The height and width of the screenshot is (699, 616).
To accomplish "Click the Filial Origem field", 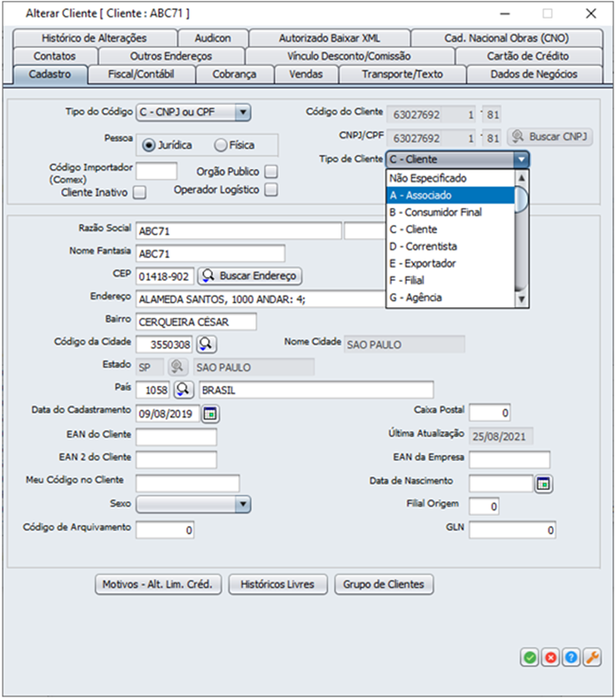I will [484, 506].
